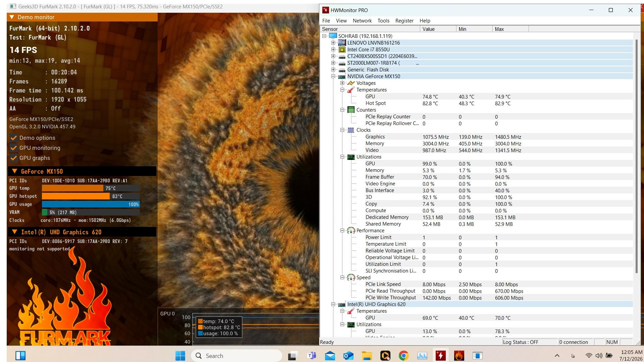Image resolution: width=644 pixels, height=362 pixels.
Task: Click the Voltages lightning icon under MX150
Action: (x=351, y=83)
